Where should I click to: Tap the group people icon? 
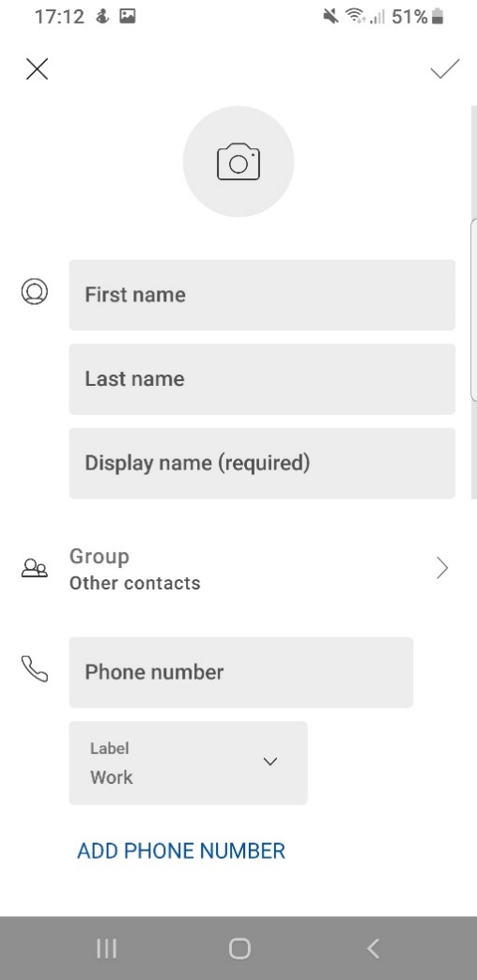35,568
